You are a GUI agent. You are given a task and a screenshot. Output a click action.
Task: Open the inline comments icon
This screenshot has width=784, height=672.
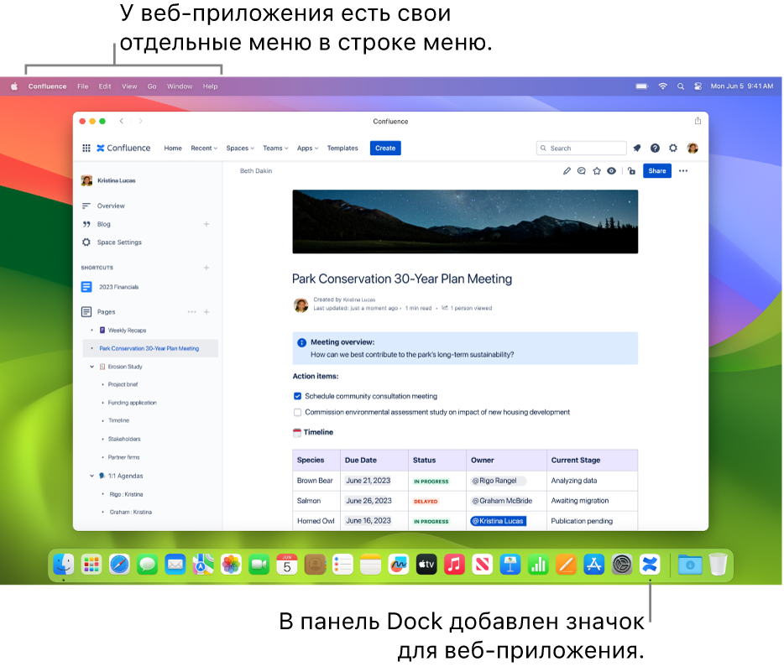click(x=581, y=171)
